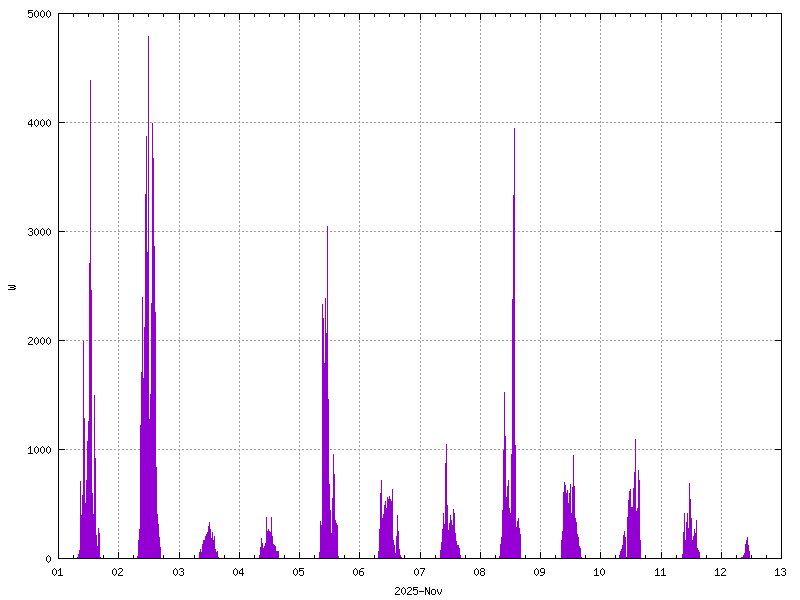Select the 2000 y-axis label
The width and height of the screenshot is (800, 600).
pyautogui.click(x=39, y=339)
